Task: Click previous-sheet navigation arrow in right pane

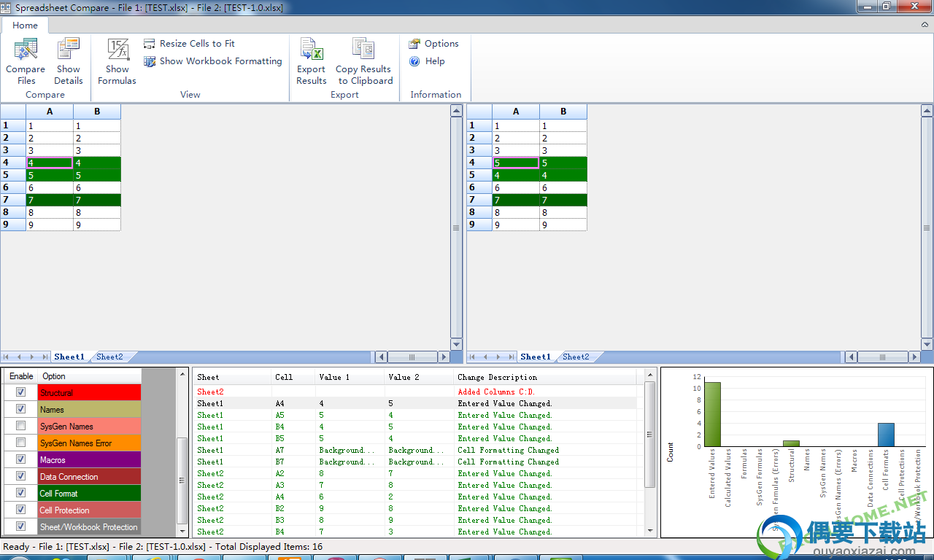Action: click(x=486, y=357)
